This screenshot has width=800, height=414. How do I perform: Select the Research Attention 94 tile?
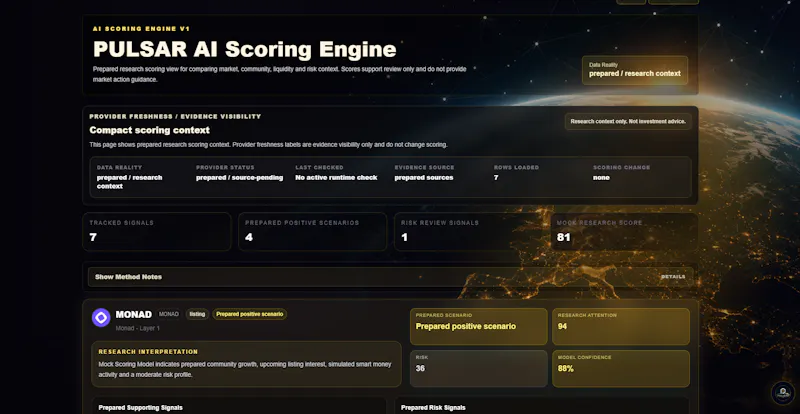pyautogui.click(x=620, y=327)
